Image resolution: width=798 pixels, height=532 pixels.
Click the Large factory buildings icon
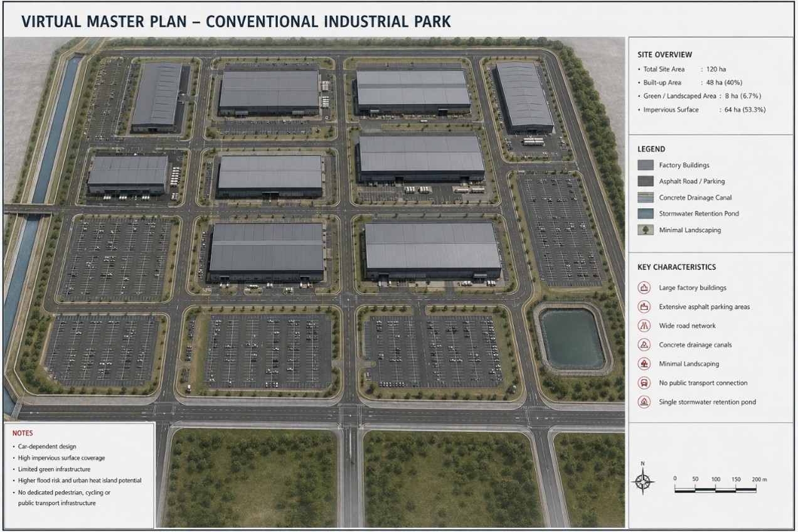pos(643,288)
